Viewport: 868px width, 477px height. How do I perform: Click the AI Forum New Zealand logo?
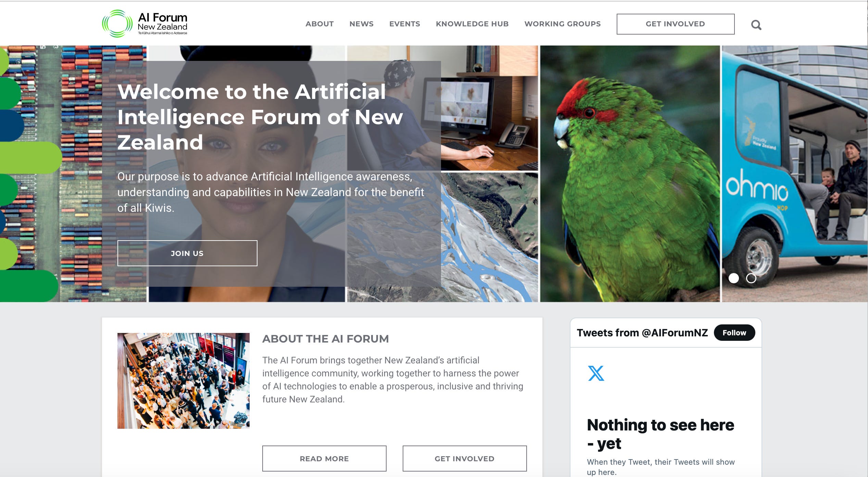pyautogui.click(x=144, y=24)
